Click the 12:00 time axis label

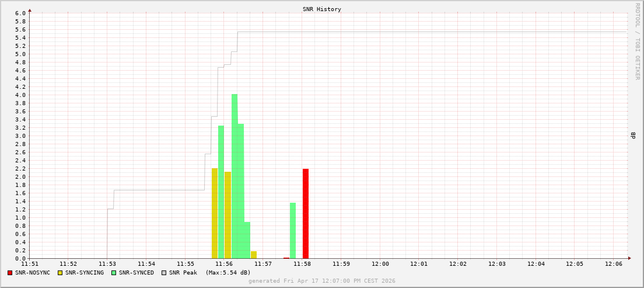pos(380,264)
